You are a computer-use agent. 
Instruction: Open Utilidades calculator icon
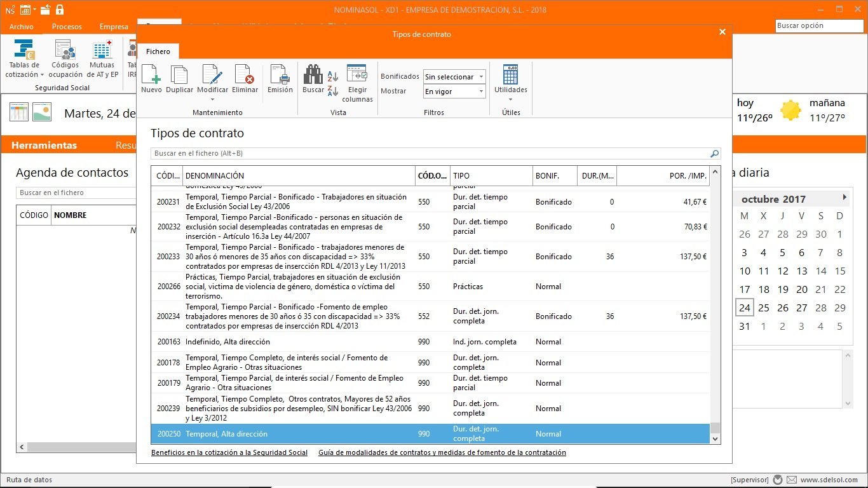pos(511,75)
